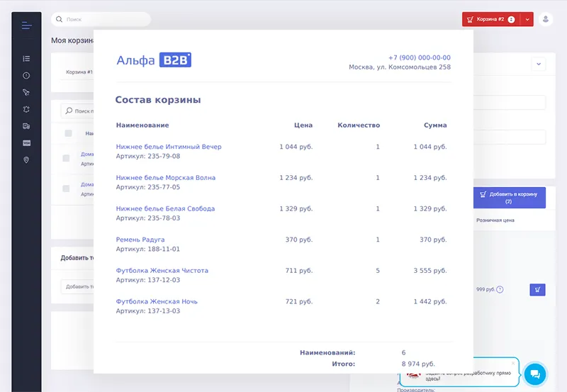Screen dimensions: 567x392
Task: Open the blue chat bubble widget
Action: point(535,373)
